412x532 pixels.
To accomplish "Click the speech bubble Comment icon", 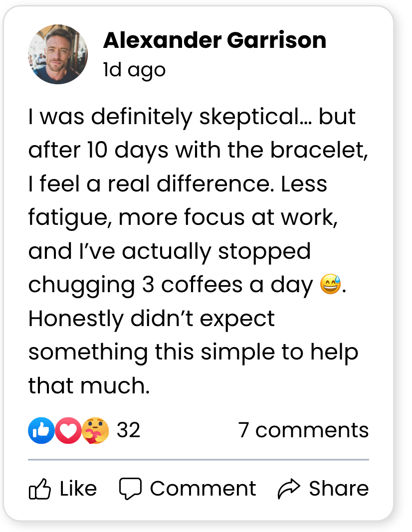I will 131,489.
